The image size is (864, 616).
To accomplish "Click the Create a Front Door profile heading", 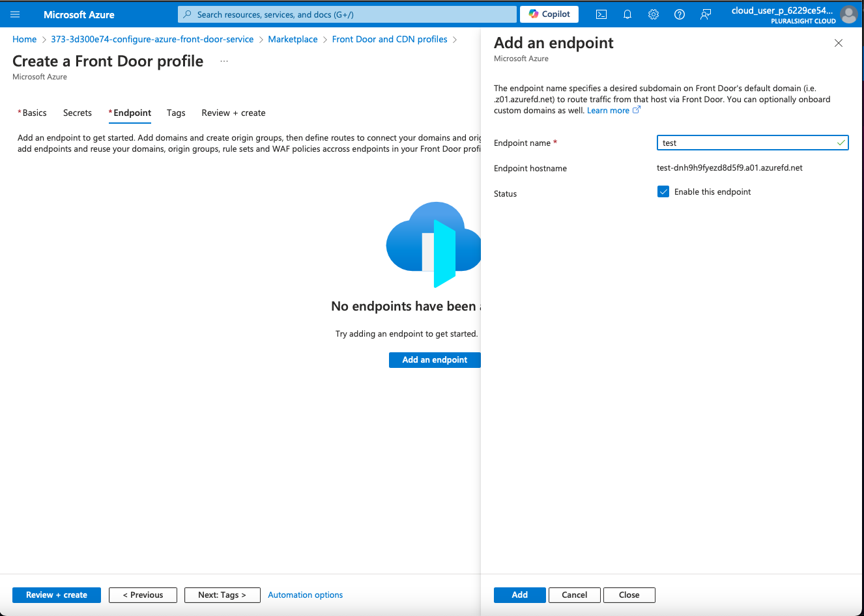I will coord(108,61).
